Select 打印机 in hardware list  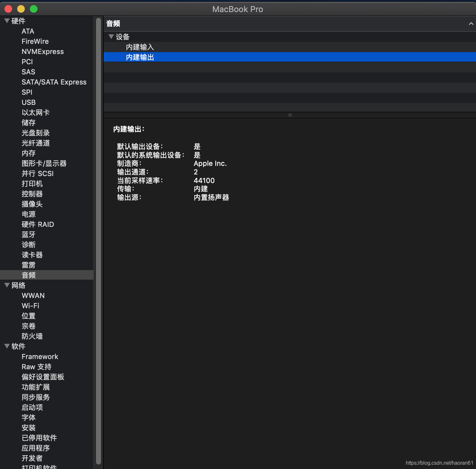pyautogui.click(x=32, y=184)
